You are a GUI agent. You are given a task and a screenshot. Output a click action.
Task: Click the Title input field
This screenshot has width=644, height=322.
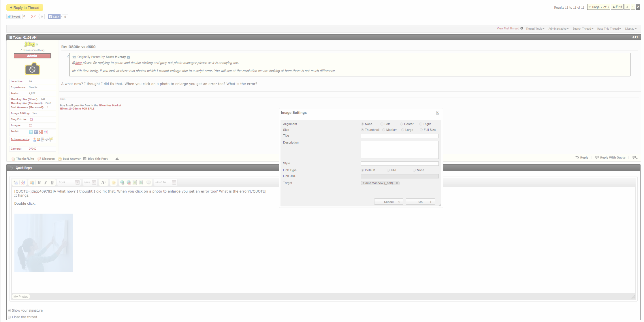pos(400,136)
